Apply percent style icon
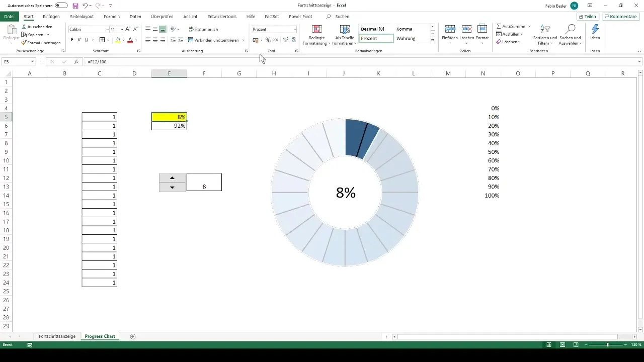This screenshot has width=644, height=362. coord(268,40)
